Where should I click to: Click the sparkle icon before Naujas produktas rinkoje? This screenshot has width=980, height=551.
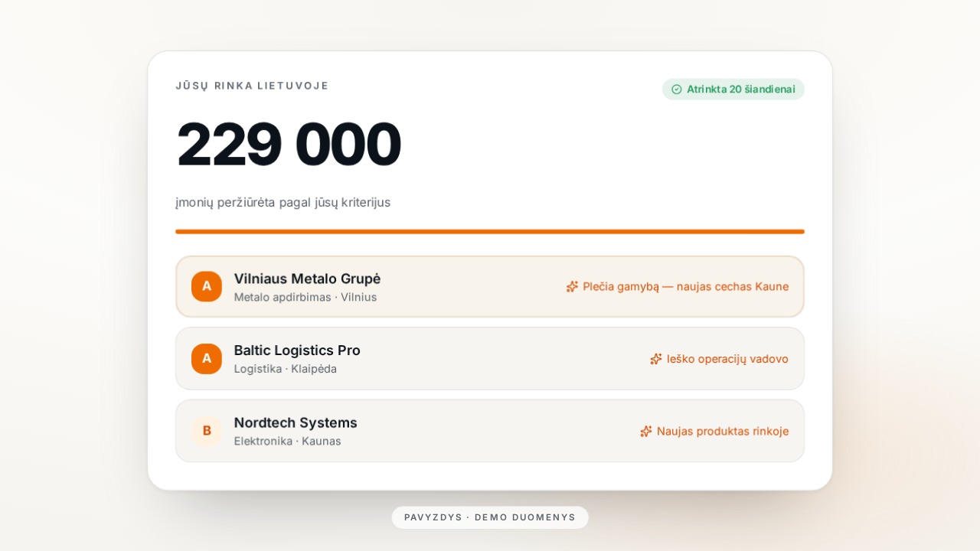click(x=646, y=432)
